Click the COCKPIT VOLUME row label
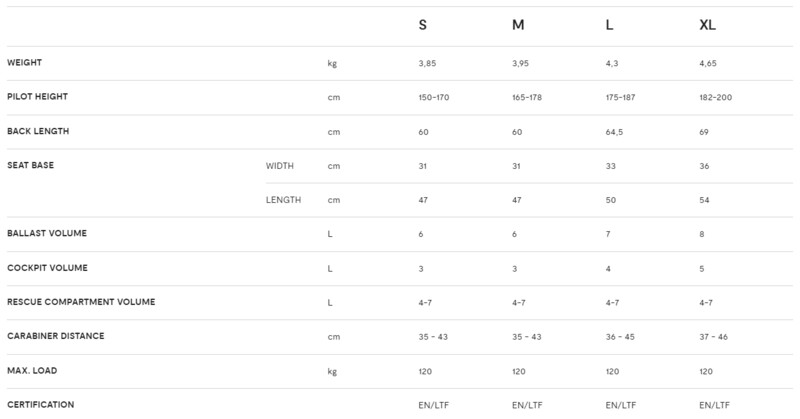The image size is (800, 419). pyautogui.click(x=47, y=268)
